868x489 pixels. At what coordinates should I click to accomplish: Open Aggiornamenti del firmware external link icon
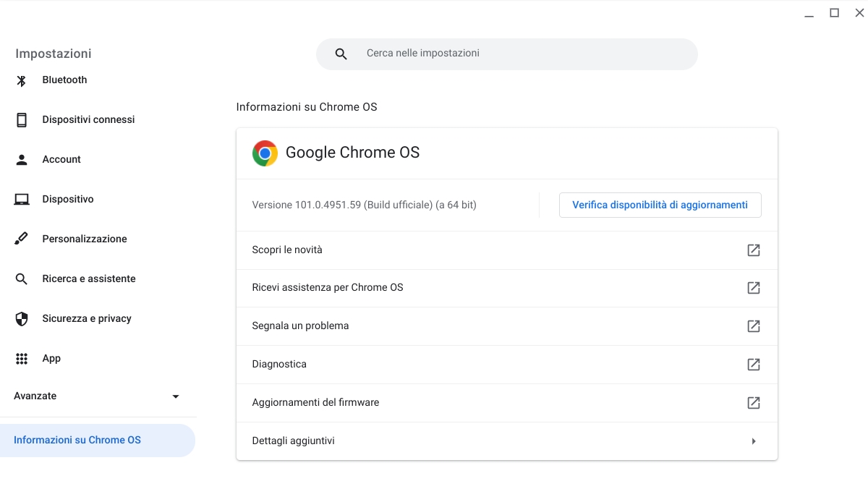click(x=753, y=402)
